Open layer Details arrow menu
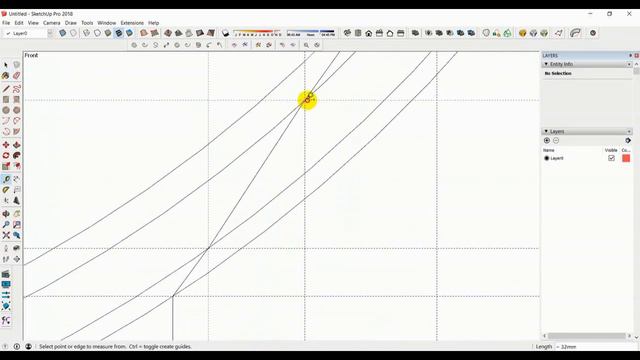This screenshot has width=640, height=360. 628,140
